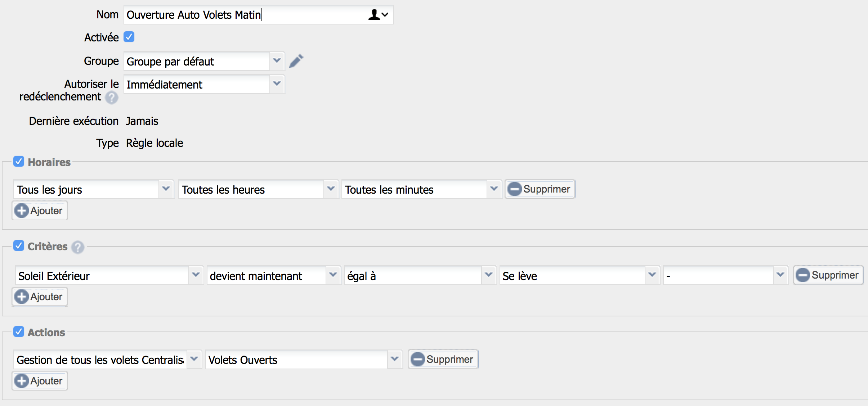Click the plus icon to add a schedule
Image resolution: width=868 pixels, height=406 pixels.
[x=22, y=211]
